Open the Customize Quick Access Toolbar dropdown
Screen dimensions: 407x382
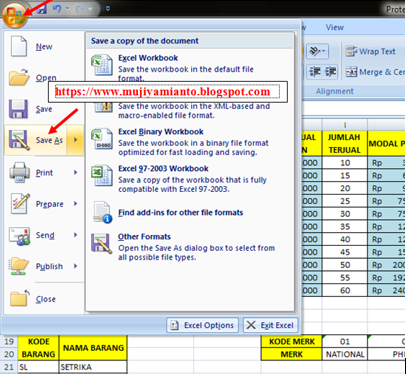point(108,9)
